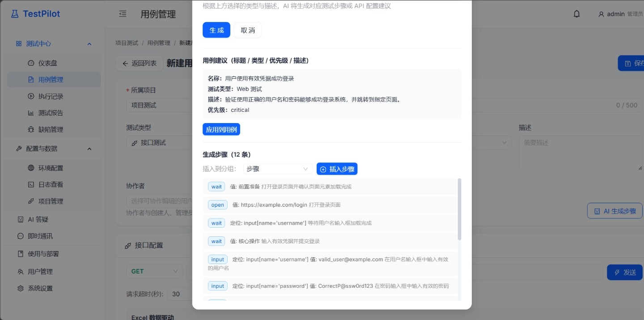Click the 协作者 selector field
The image size is (644, 320).
(159, 201)
